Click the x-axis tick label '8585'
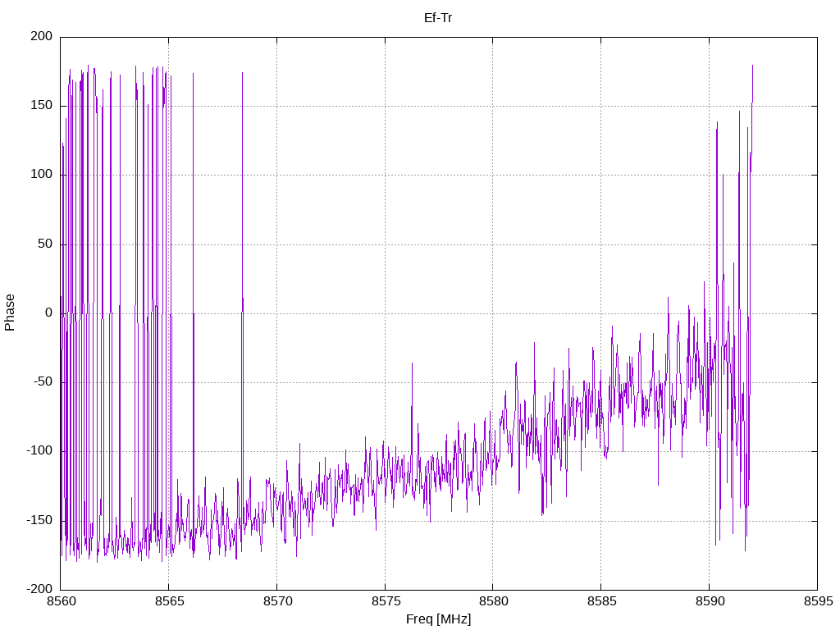 (x=601, y=601)
